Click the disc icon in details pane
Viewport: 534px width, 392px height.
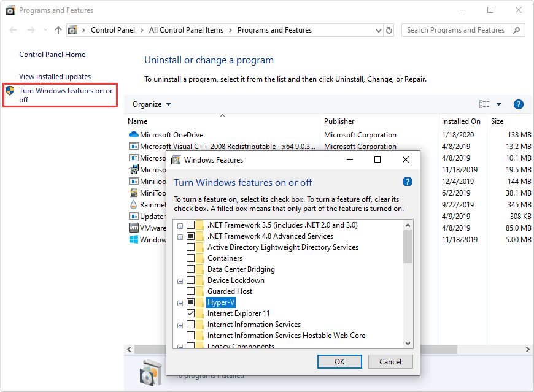tap(151, 372)
